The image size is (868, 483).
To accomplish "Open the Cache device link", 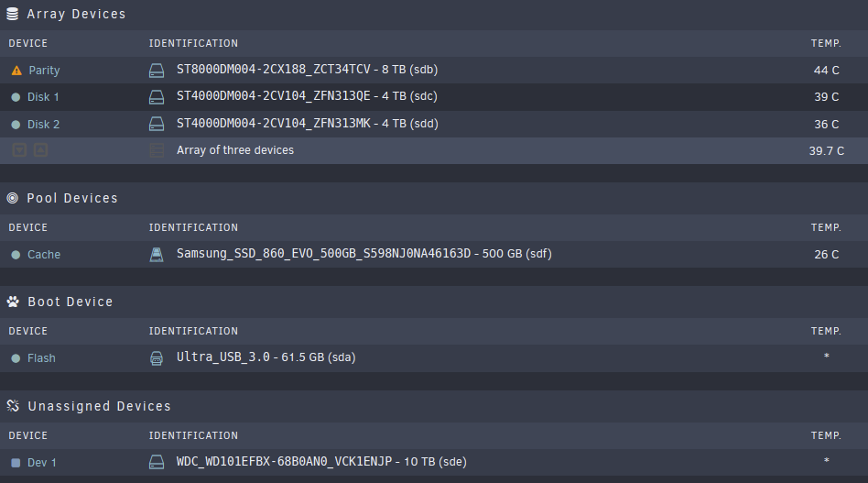I will (44, 255).
